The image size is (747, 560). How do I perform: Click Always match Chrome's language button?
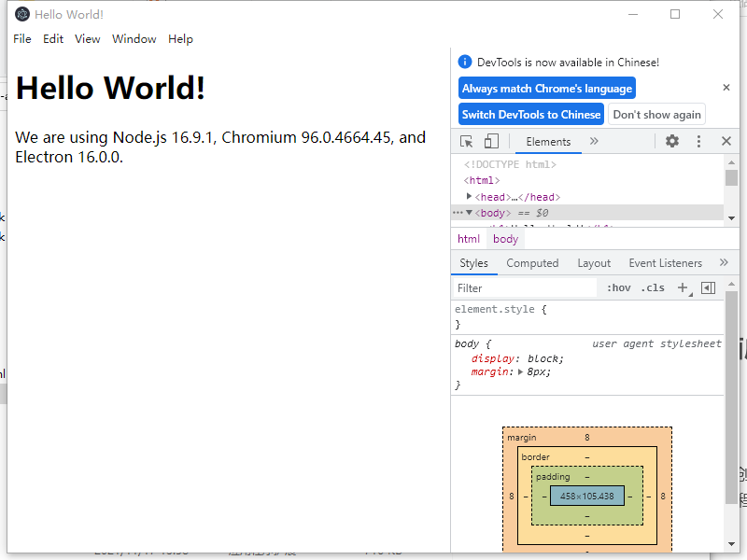(547, 88)
